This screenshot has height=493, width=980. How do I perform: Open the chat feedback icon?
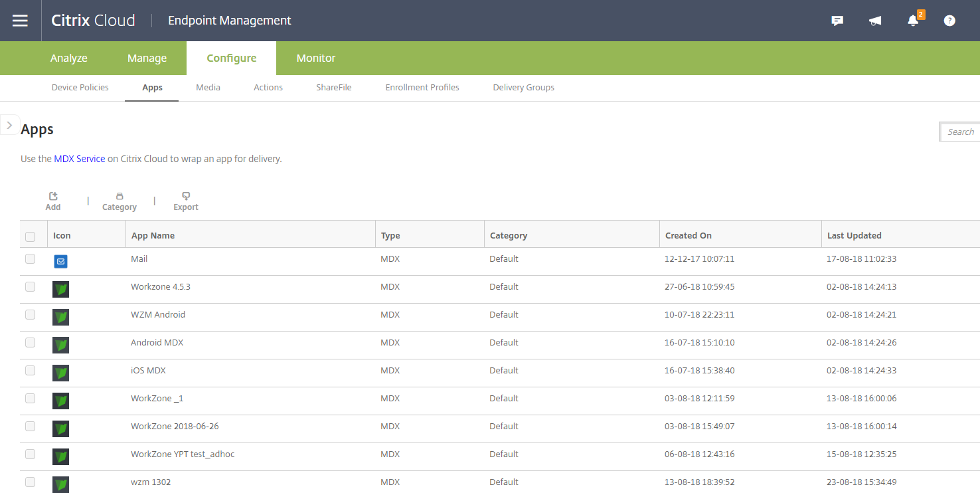point(837,21)
